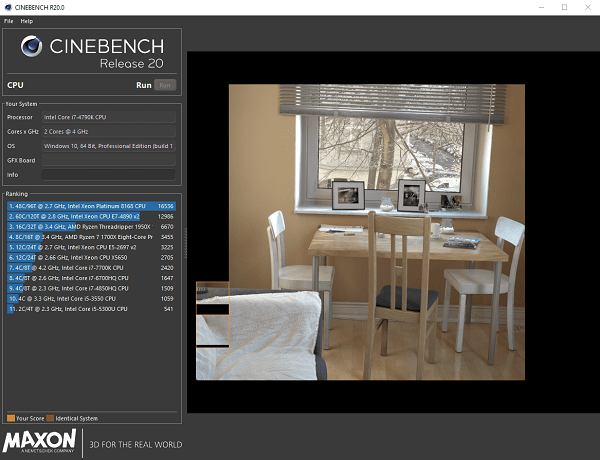The height and width of the screenshot is (460, 600).
Task: Click the Processor field showing Core i7-4790K
Action: (109, 117)
